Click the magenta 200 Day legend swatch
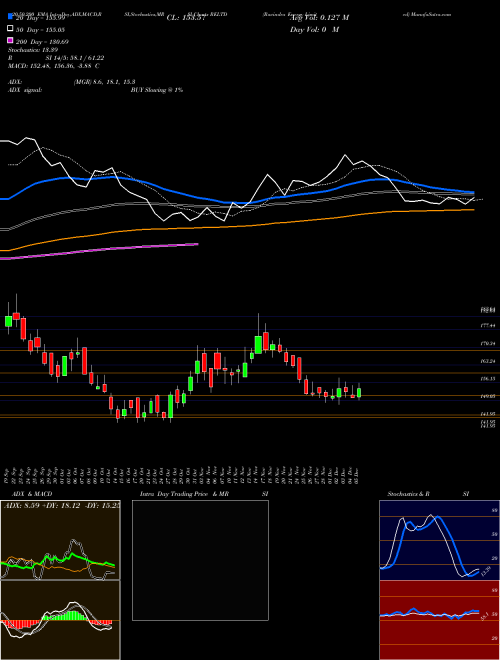 10,41
